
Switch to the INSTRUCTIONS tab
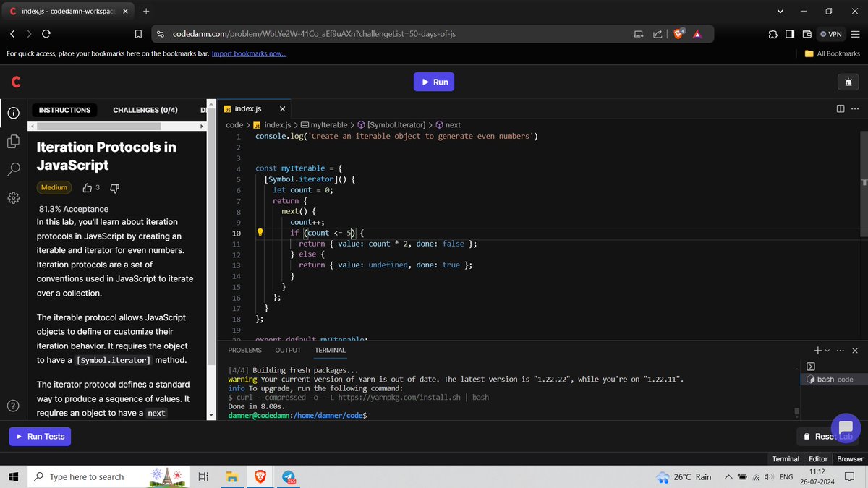[64, 110]
